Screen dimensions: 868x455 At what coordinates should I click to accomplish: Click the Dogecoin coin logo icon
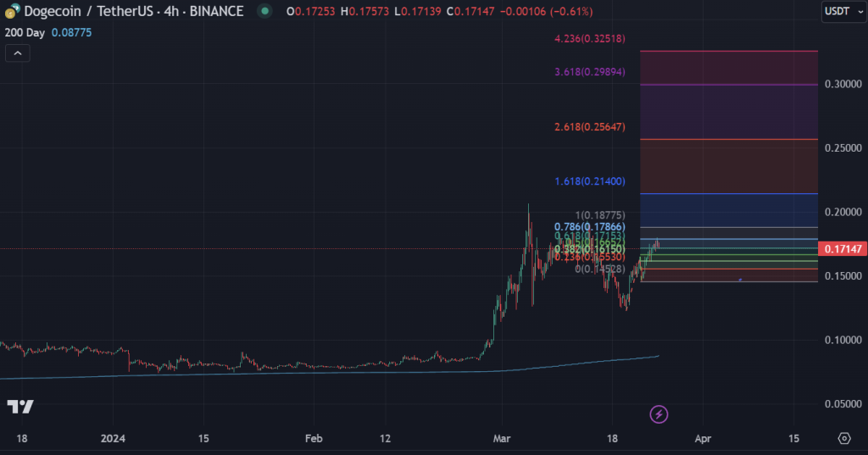[x=12, y=10]
